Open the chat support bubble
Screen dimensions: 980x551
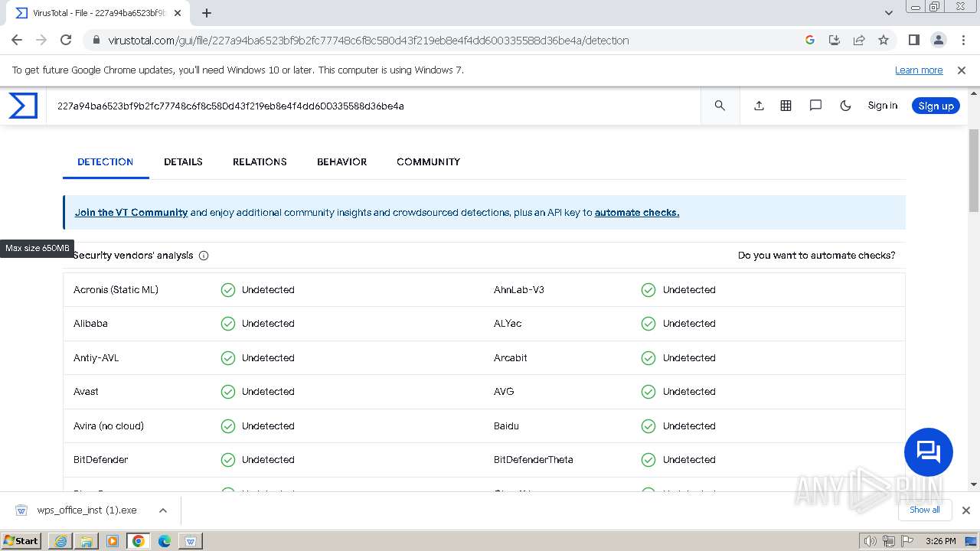coord(928,452)
